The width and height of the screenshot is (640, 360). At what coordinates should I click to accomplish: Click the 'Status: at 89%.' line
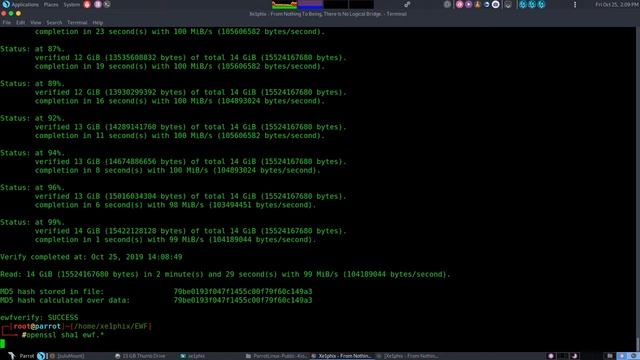(33, 84)
